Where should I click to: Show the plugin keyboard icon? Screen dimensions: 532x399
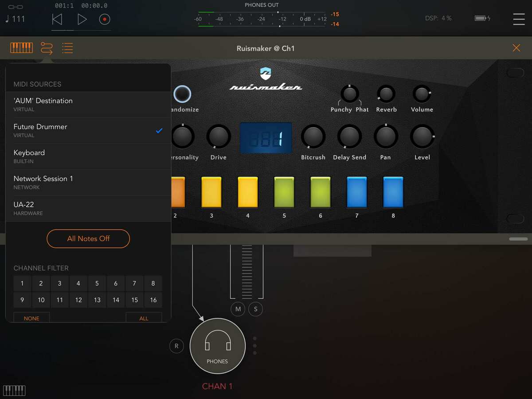pos(22,48)
